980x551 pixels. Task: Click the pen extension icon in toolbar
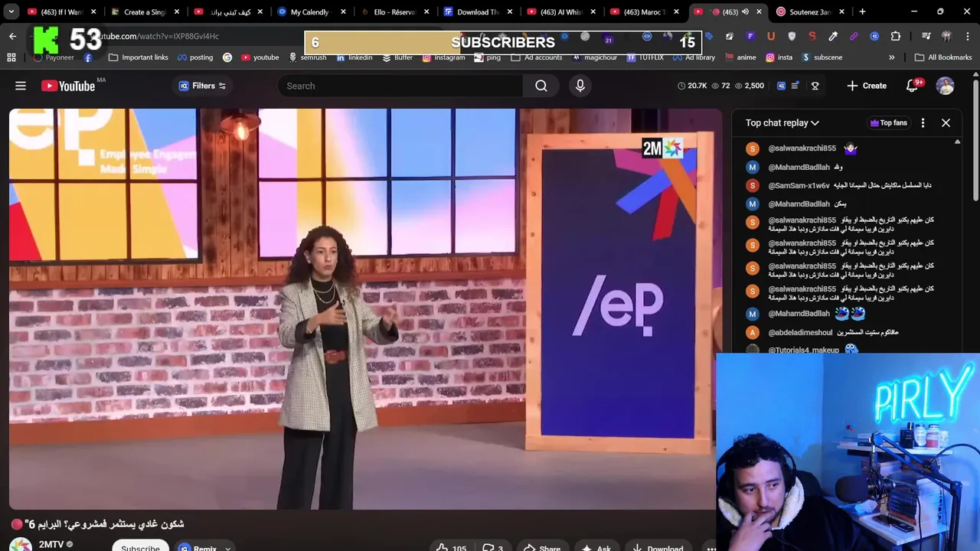(833, 36)
